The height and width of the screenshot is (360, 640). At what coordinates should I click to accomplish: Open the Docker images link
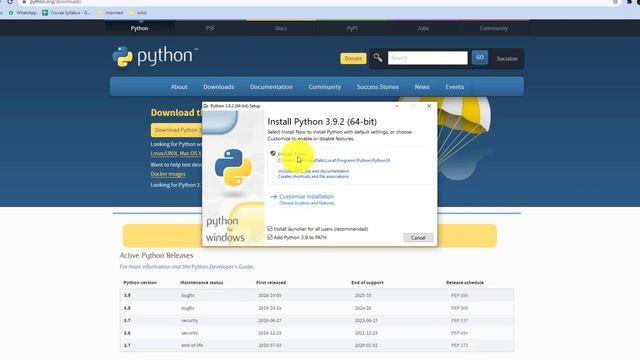pyautogui.click(x=168, y=174)
